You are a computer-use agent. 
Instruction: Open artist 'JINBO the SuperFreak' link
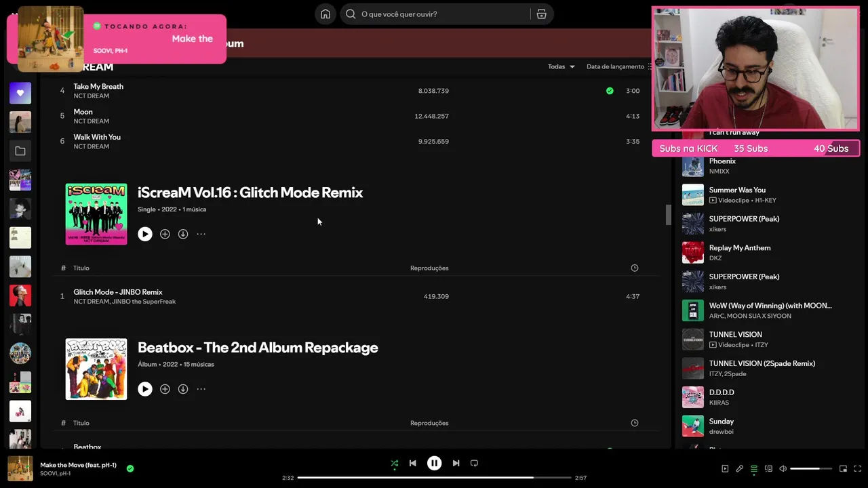click(x=144, y=302)
